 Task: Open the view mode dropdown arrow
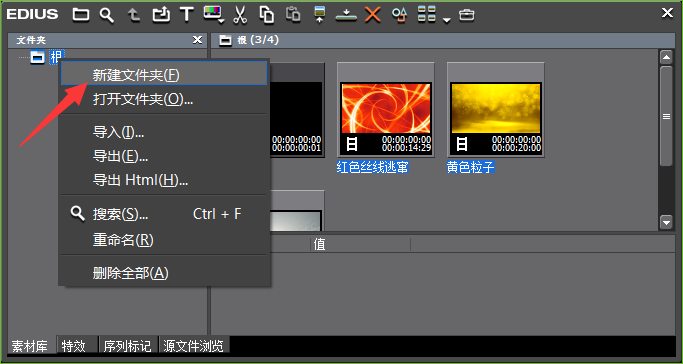(446, 20)
